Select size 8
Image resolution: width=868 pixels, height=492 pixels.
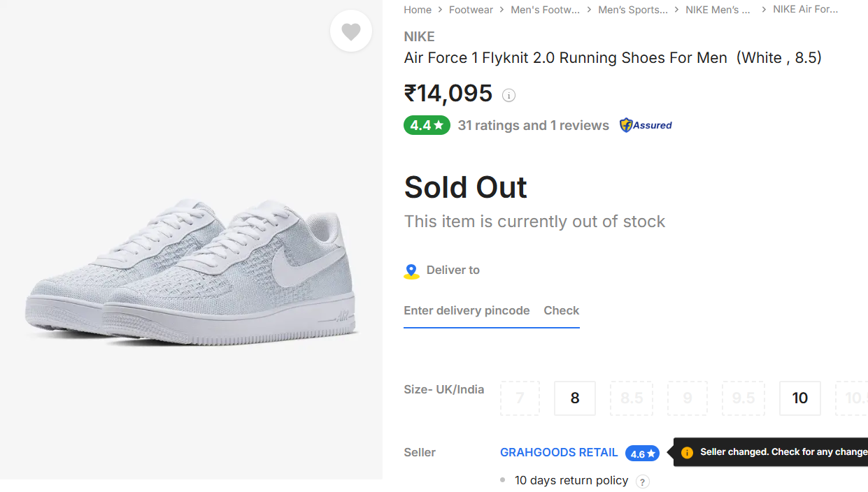[x=575, y=398]
